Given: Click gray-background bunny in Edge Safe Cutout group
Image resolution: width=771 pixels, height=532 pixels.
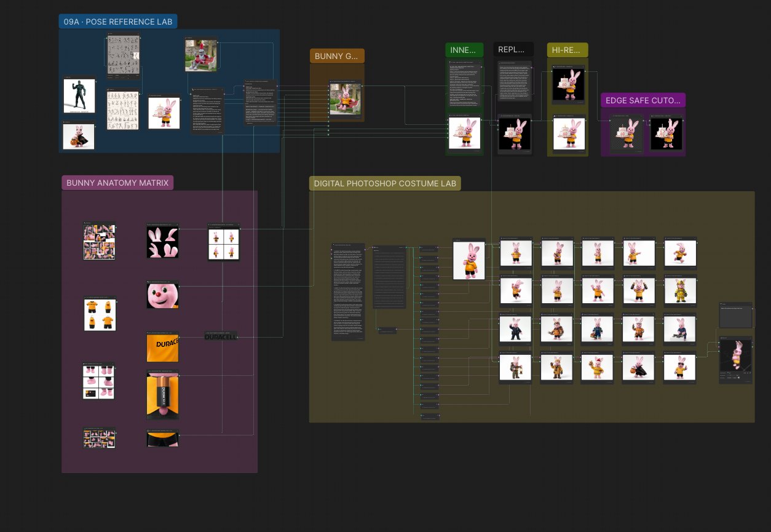Looking at the screenshot, I should [x=627, y=132].
